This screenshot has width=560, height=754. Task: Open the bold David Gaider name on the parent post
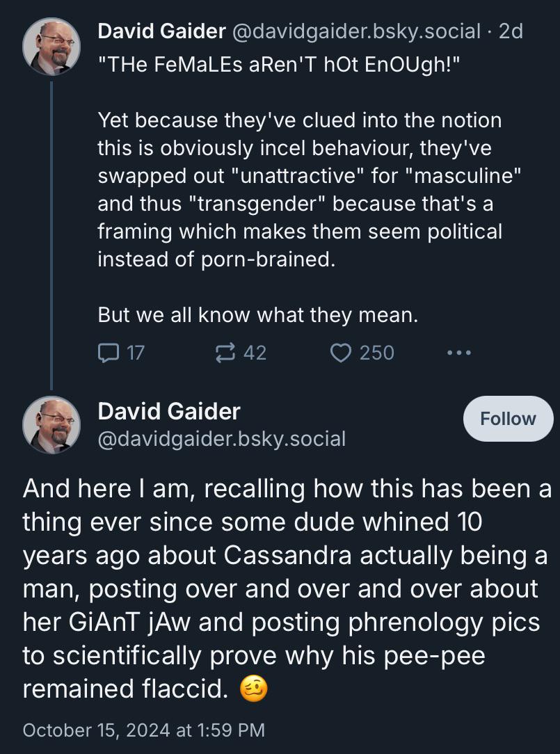pyautogui.click(x=161, y=31)
